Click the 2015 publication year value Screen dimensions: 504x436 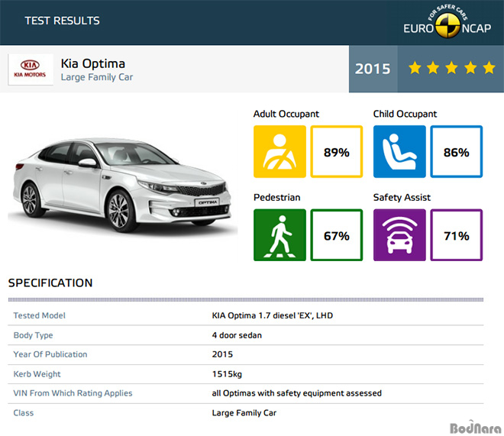click(222, 354)
